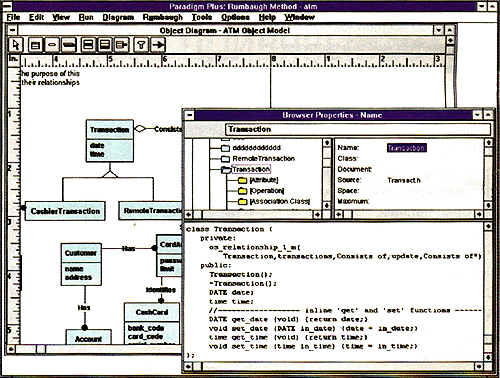Select the CashierTransaction class box
Image resolution: width=500 pixels, height=378 pixels.
point(65,211)
